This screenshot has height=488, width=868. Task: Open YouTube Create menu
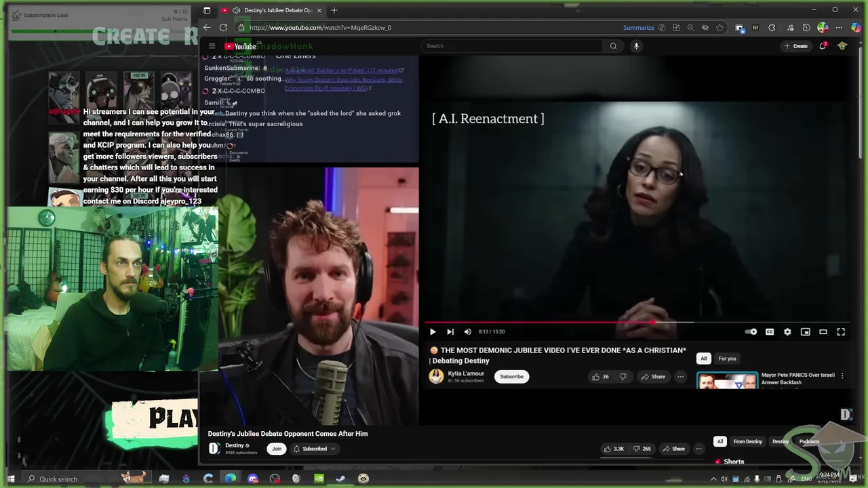(796, 46)
